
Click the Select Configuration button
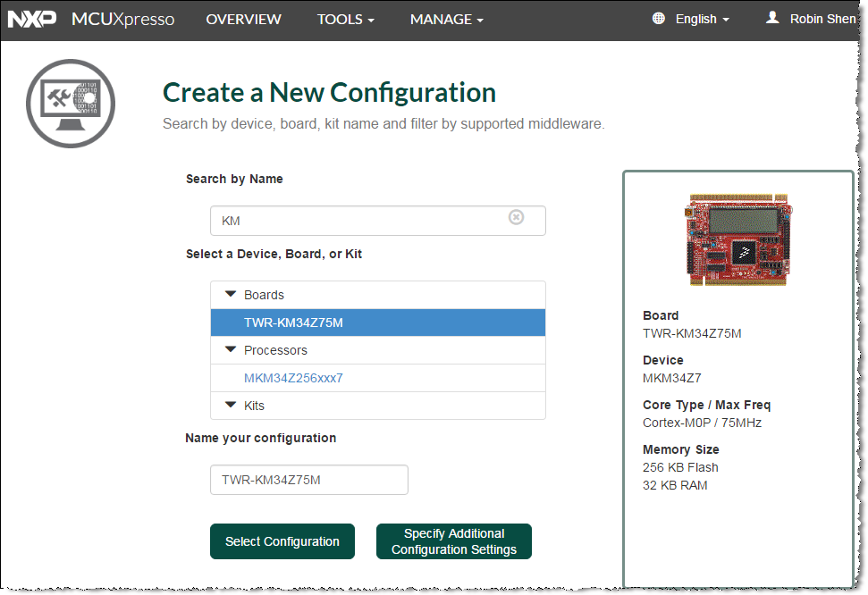coord(282,541)
